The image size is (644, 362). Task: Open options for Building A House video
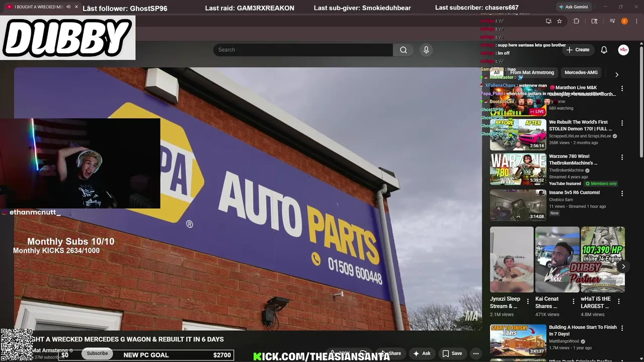[622, 328]
